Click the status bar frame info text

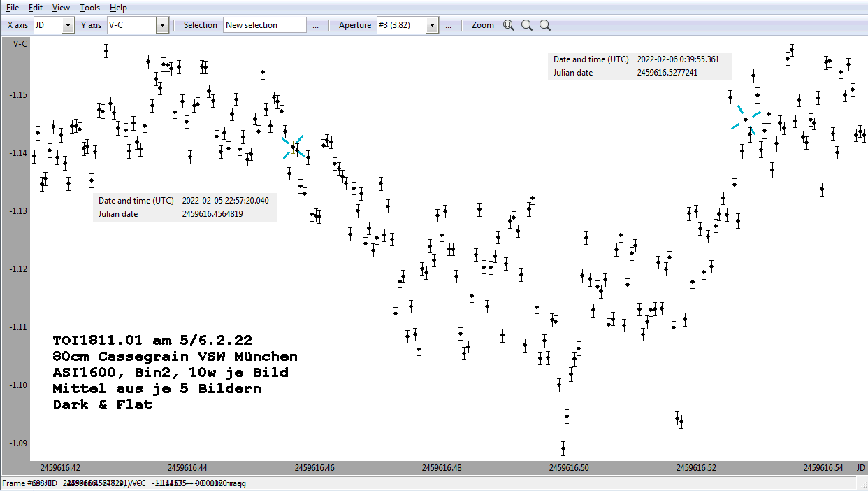tap(124, 483)
